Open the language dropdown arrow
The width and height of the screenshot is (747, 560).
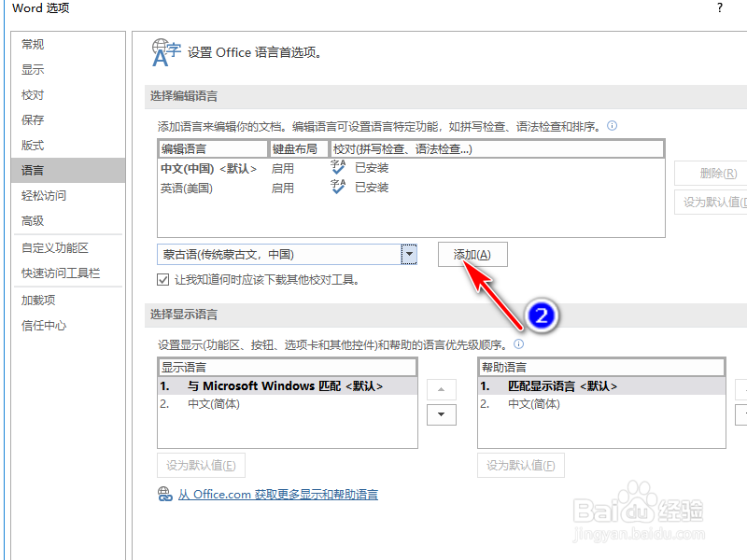(409, 254)
